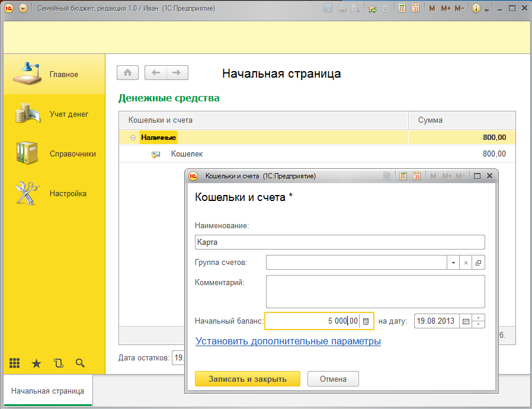Click the Наименование field with Карта
The image size is (532, 409).
pyautogui.click(x=339, y=242)
